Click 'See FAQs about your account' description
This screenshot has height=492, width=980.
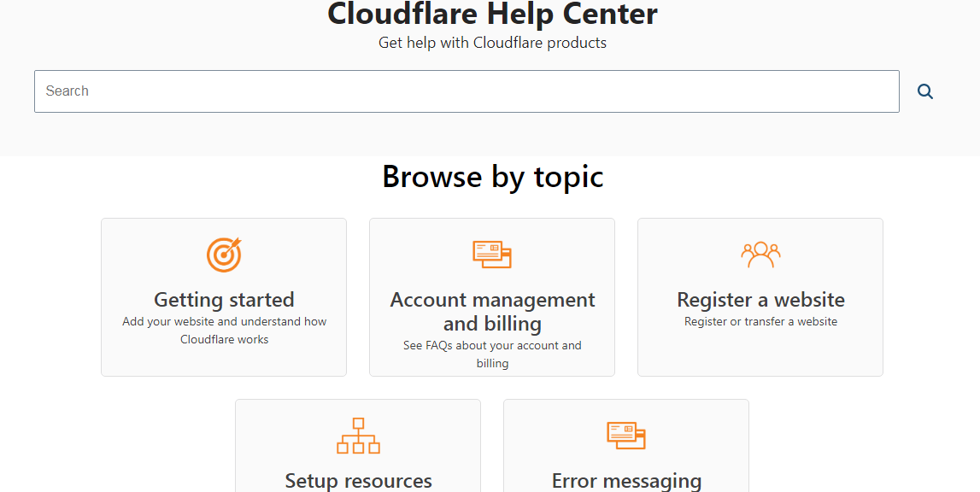492,346
